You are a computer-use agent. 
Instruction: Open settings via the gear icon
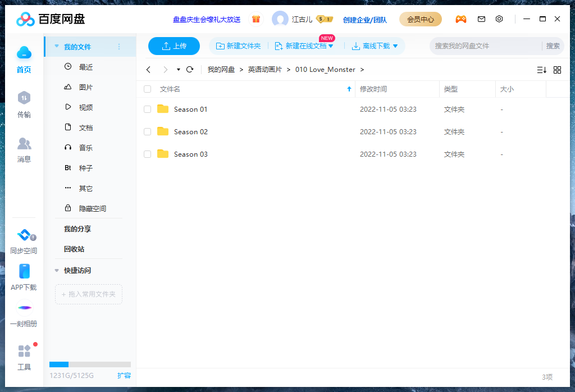pyautogui.click(x=499, y=19)
